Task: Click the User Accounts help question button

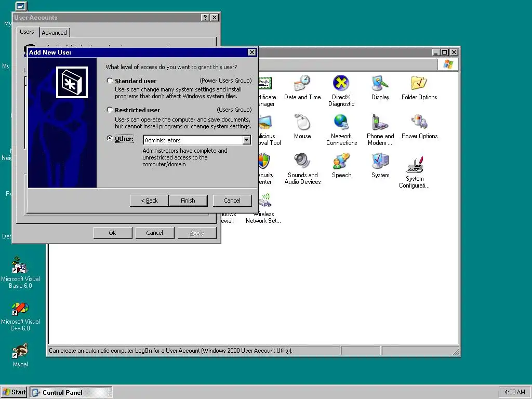Action: coord(205,17)
